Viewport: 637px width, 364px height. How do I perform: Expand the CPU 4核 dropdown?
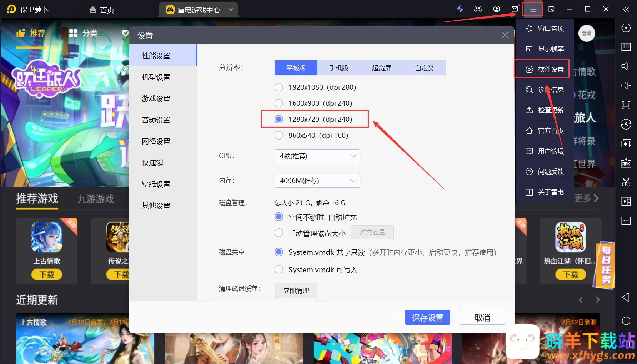(317, 156)
